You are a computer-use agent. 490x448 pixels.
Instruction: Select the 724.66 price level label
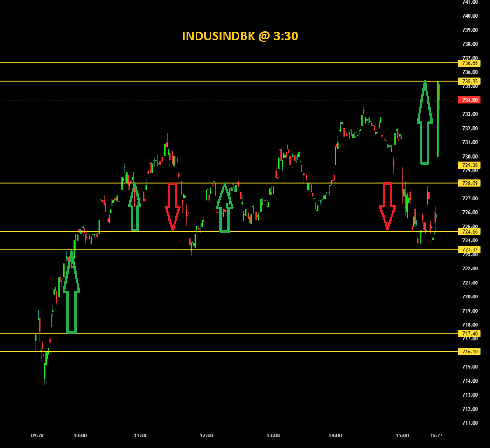point(469,231)
